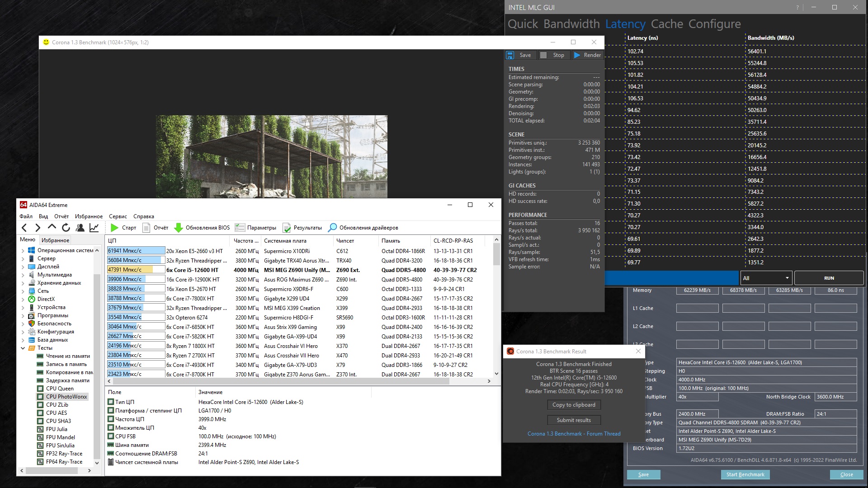Switch to the Bandwidth tab
Image resolution: width=868 pixels, height=488 pixels.
tap(571, 24)
